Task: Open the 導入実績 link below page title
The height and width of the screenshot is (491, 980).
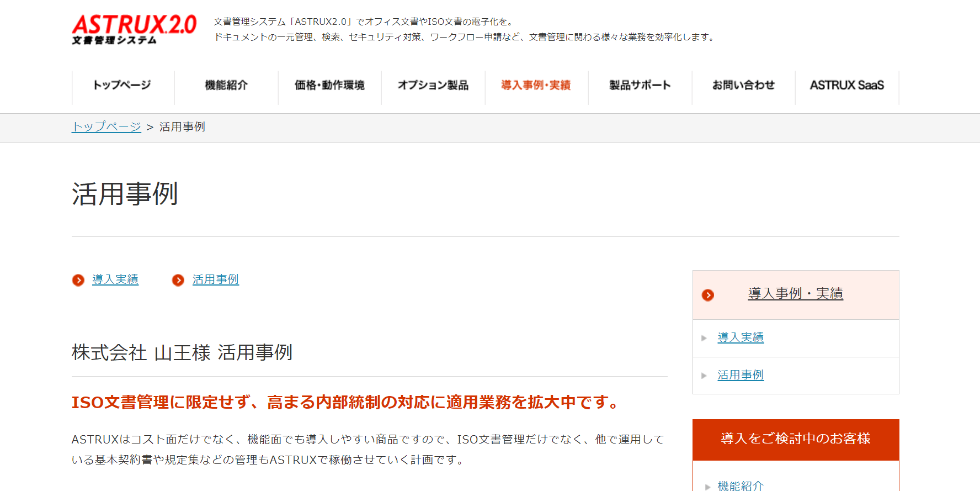Action: pyautogui.click(x=115, y=280)
